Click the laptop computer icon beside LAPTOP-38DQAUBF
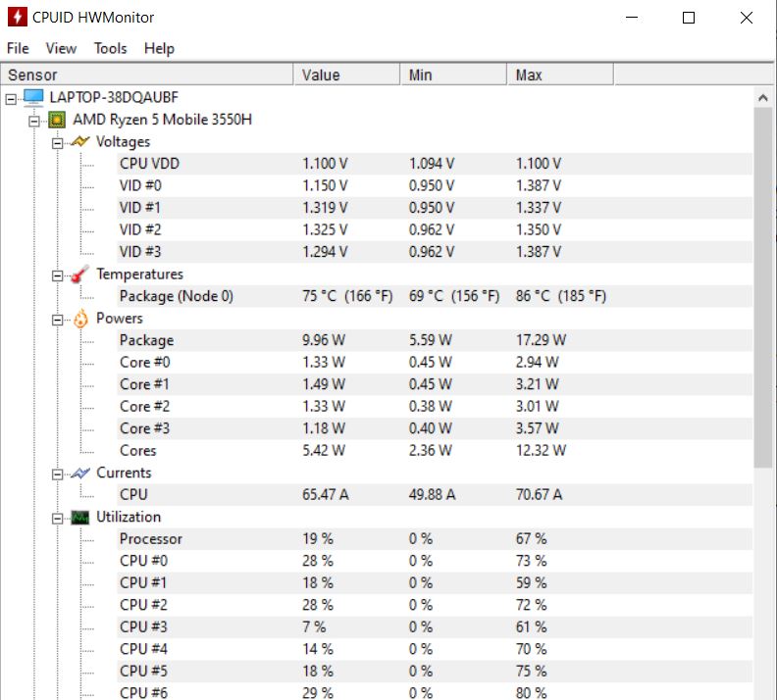Image resolution: width=777 pixels, height=700 pixels. [x=34, y=97]
